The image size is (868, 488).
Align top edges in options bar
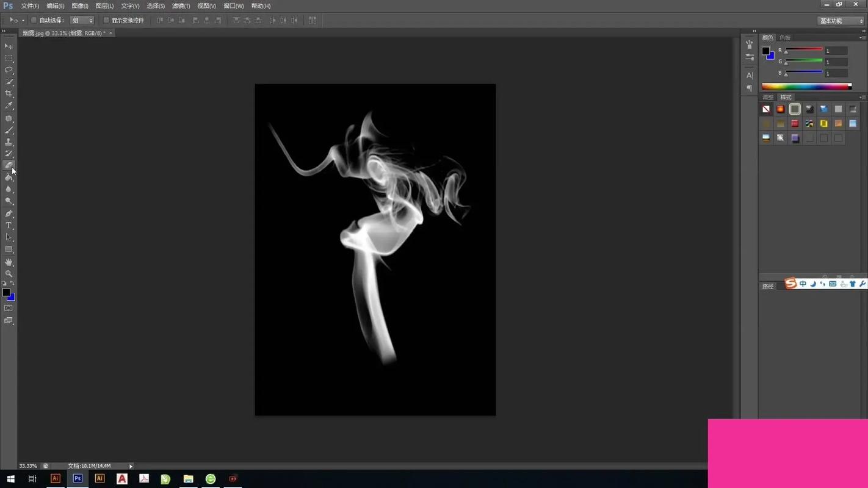[x=160, y=20]
